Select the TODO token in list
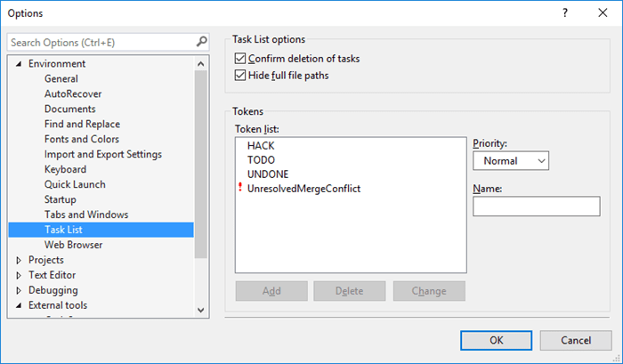623x364 pixels. (x=261, y=160)
